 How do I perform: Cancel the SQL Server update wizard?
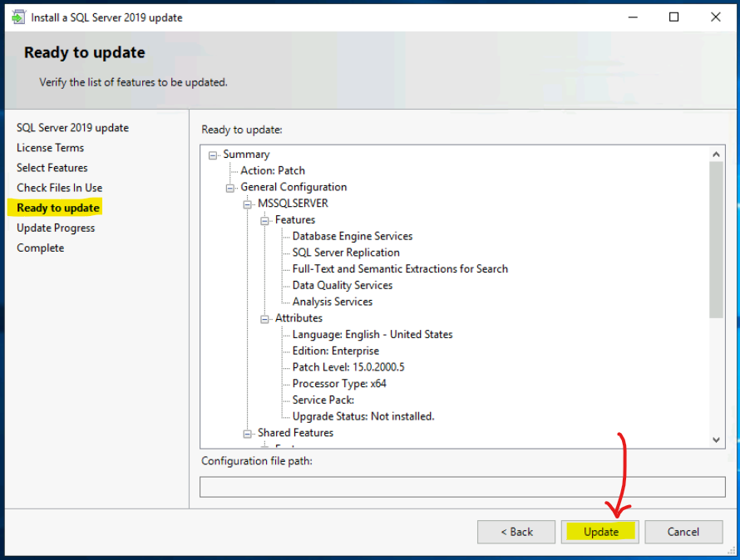point(683,532)
